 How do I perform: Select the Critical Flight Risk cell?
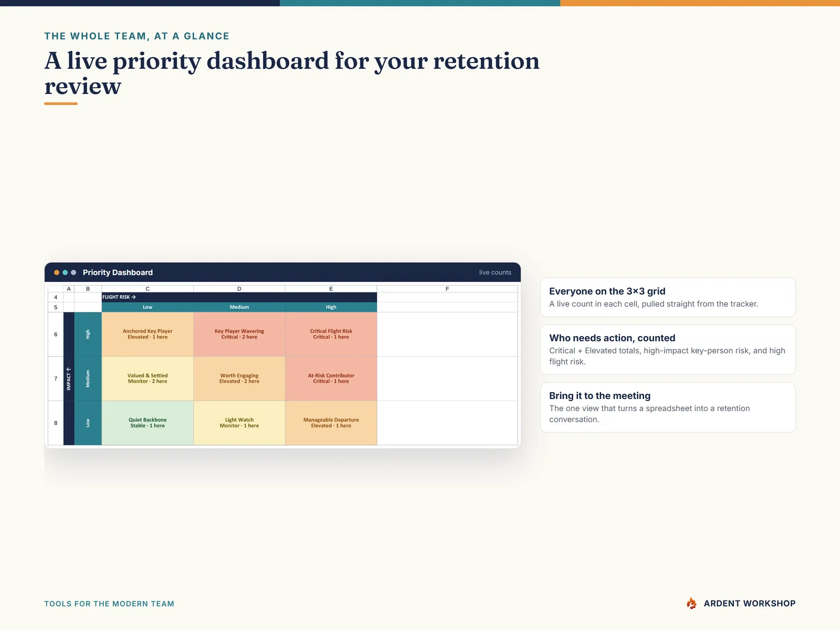pyautogui.click(x=331, y=334)
